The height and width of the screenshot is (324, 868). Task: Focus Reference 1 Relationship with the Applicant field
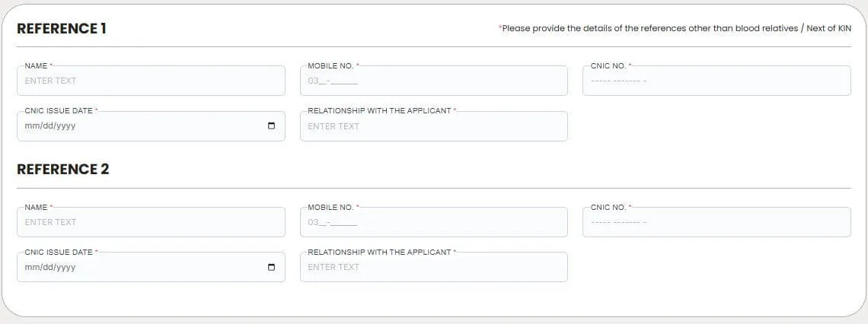pos(434,126)
